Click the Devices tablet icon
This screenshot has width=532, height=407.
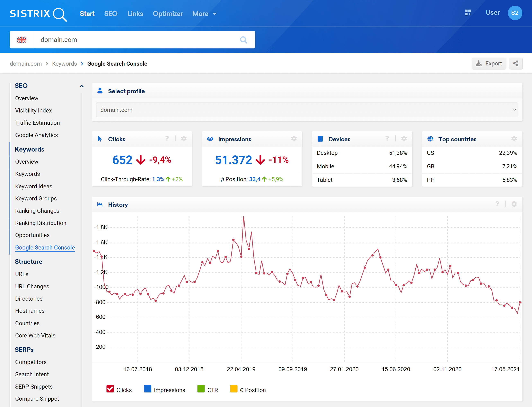click(x=320, y=139)
